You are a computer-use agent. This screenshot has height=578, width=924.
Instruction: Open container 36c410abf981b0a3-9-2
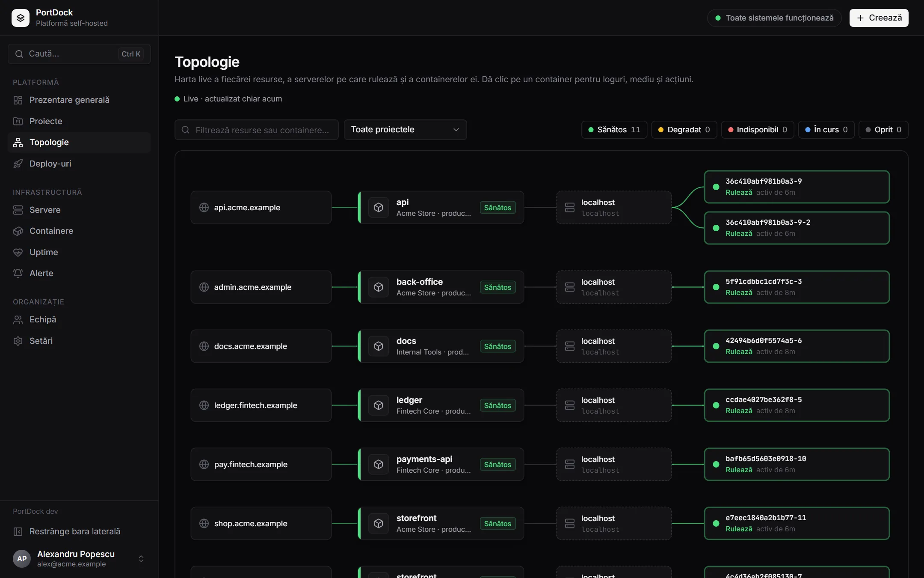pos(797,228)
